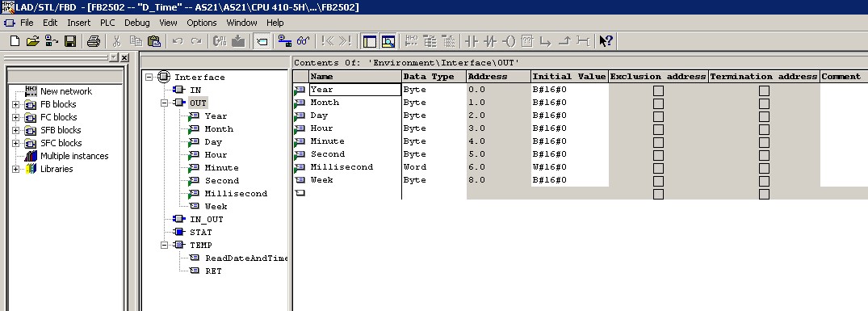Insert a normally open contact
This screenshot has height=311, width=868.
(x=471, y=41)
